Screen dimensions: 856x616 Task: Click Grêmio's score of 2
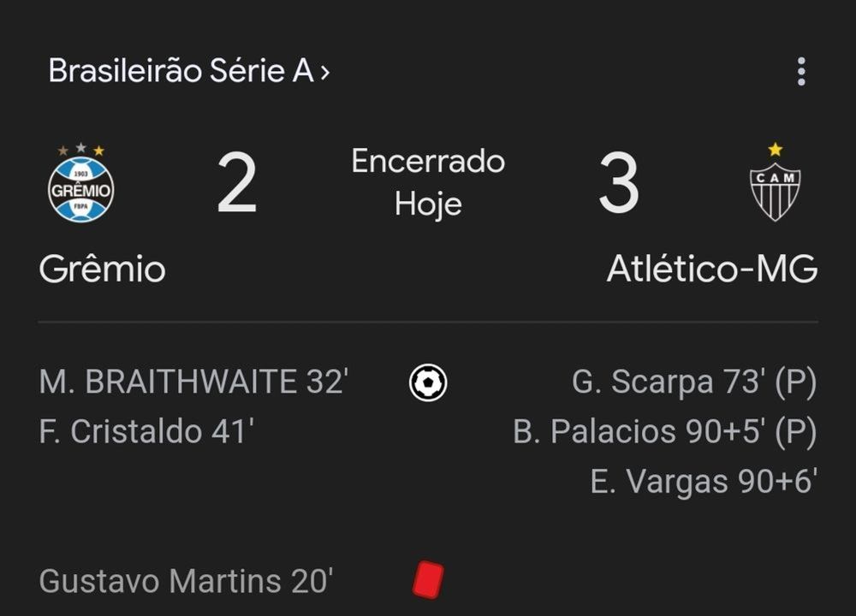[237, 184]
